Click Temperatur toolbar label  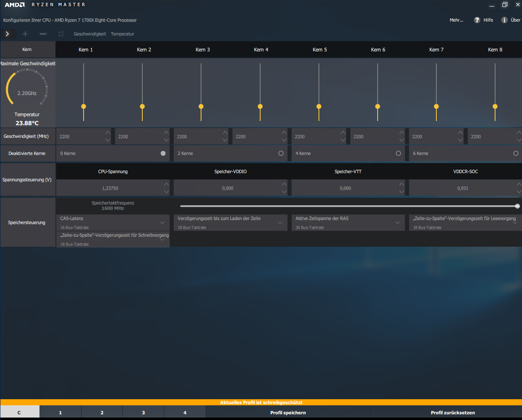(x=122, y=34)
